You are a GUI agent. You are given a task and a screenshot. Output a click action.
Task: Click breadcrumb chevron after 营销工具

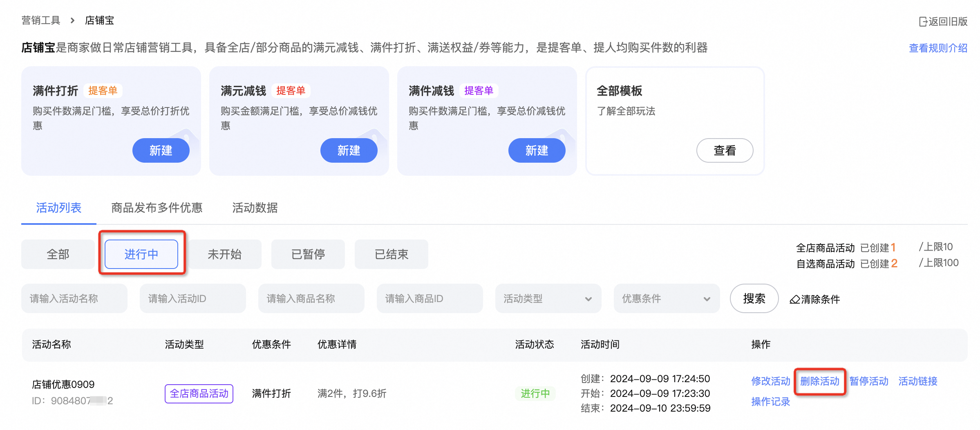tap(72, 20)
